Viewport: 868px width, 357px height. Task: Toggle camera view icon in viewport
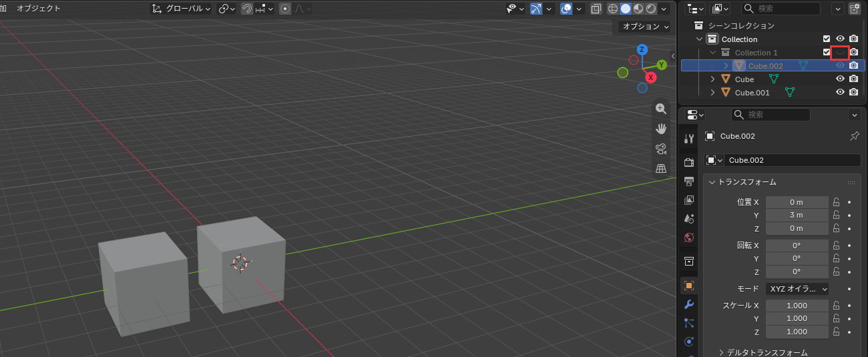[661, 149]
